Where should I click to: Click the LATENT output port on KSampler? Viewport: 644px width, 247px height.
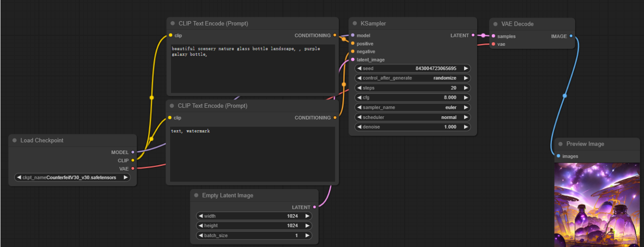point(473,35)
